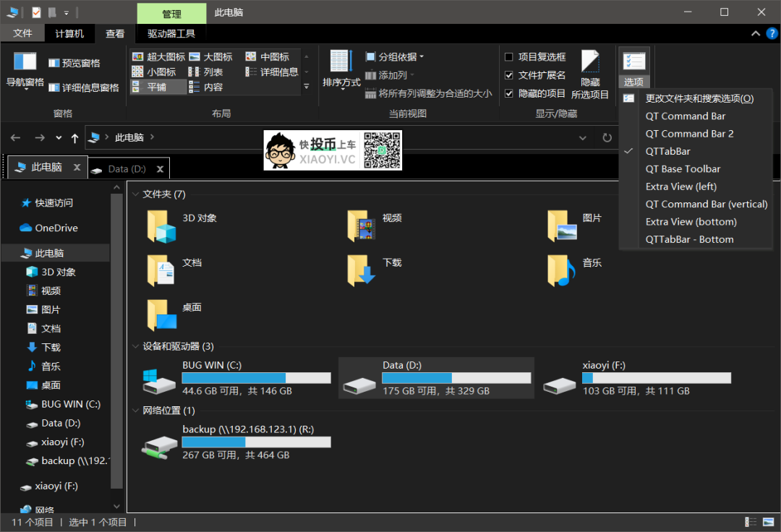Screen dimensions: 781x532
Task: Choose QT Command Bar 2 menu item
Action: point(696,134)
